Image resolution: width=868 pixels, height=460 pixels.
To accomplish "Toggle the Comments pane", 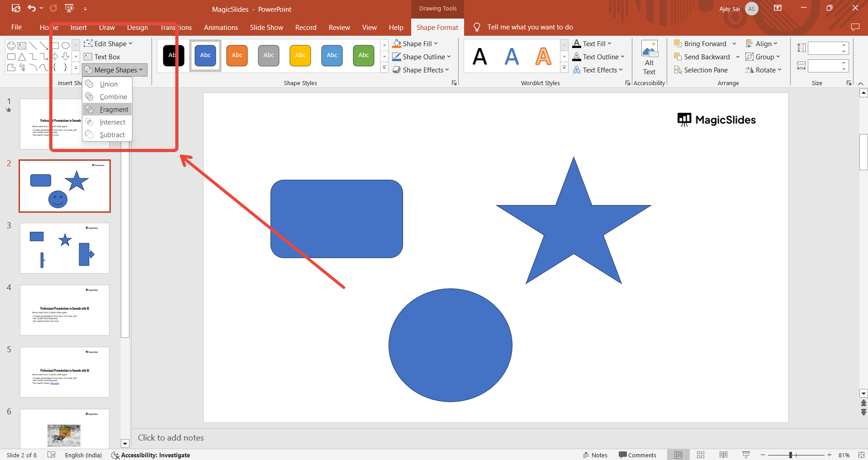I will (x=637, y=455).
